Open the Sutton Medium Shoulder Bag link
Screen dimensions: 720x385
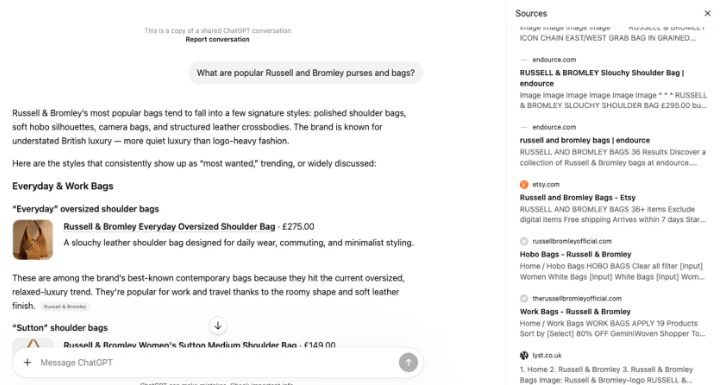pos(180,345)
